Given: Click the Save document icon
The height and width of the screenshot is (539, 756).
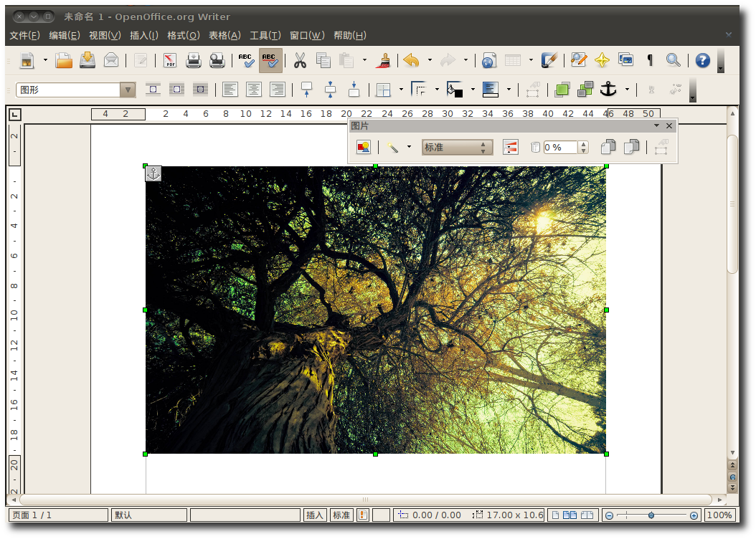Looking at the screenshot, I should click(88, 61).
